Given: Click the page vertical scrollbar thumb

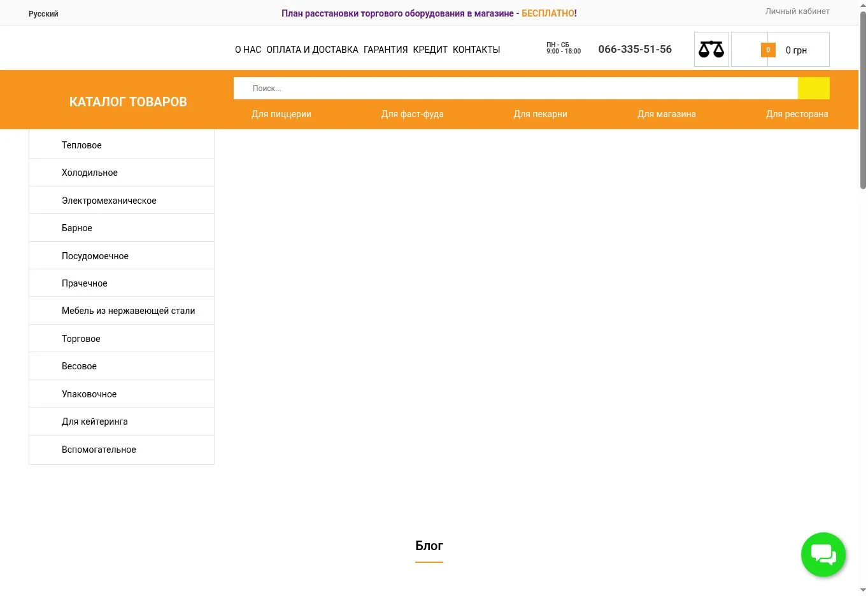Looking at the screenshot, I should [x=863, y=100].
